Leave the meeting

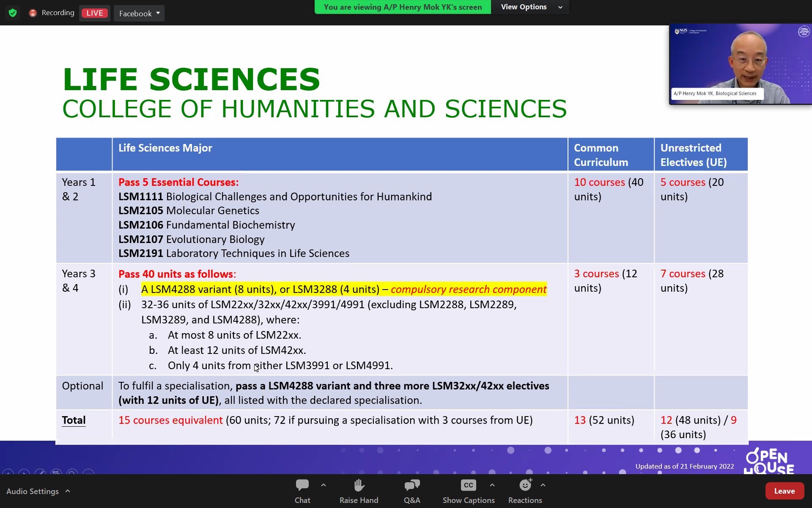pos(784,491)
